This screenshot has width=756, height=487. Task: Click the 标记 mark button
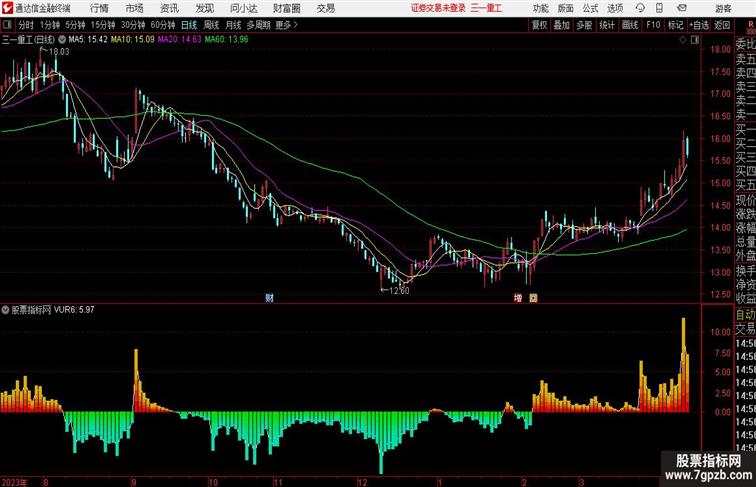675,25
